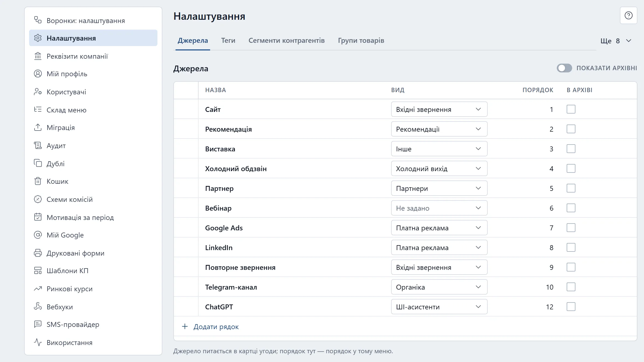
Task: Open the Рекомендації type dropdown
Action: [439, 129]
